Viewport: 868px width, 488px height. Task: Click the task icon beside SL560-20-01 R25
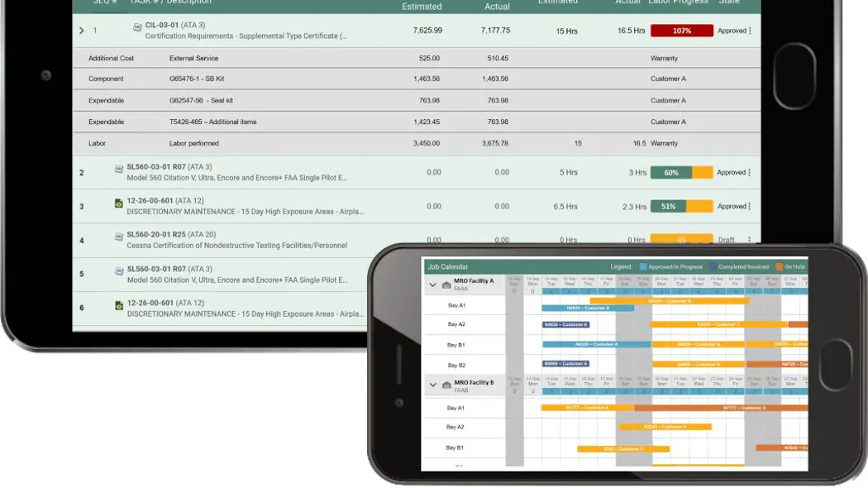coord(118,237)
